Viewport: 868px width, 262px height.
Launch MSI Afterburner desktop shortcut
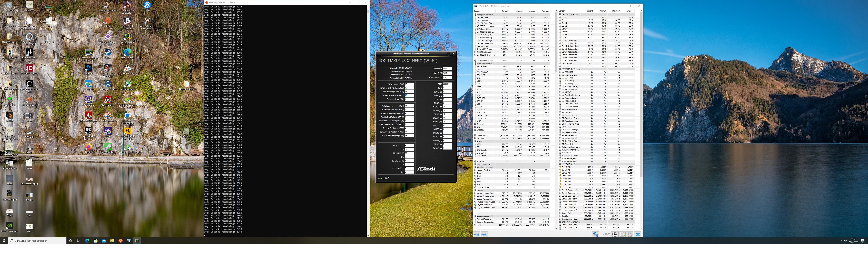(x=127, y=86)
